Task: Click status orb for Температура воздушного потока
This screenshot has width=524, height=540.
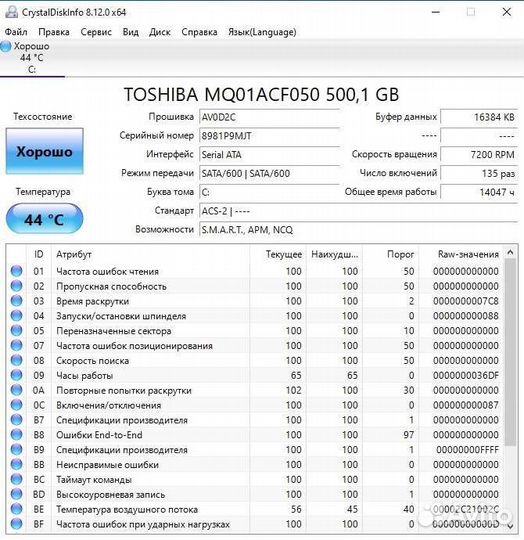Action: (x=16, y=509)
